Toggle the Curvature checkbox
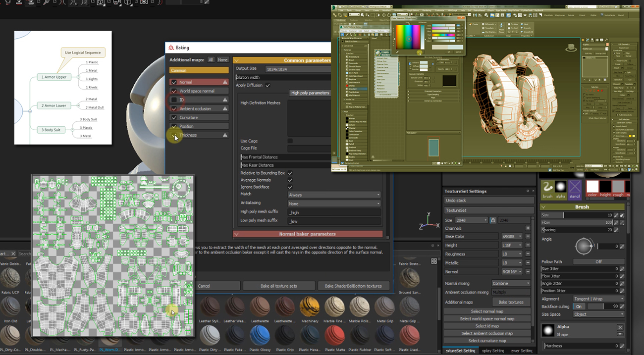 [174, 117]
